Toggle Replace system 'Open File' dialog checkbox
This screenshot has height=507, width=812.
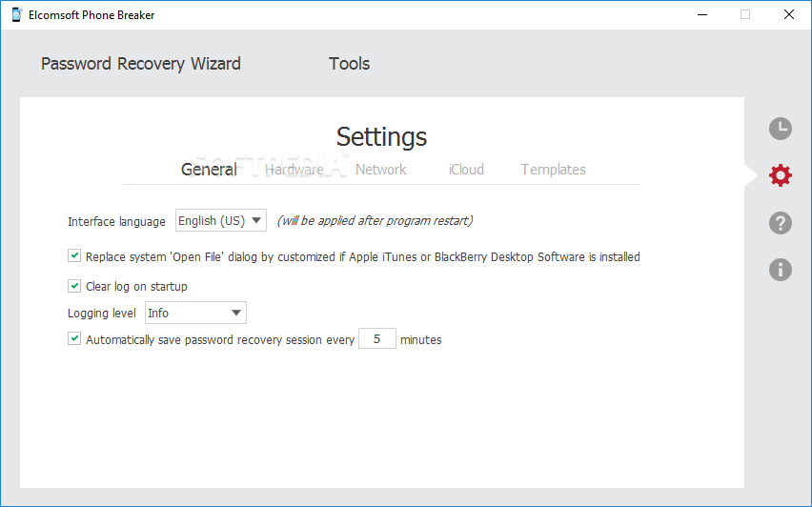(74, 255)
